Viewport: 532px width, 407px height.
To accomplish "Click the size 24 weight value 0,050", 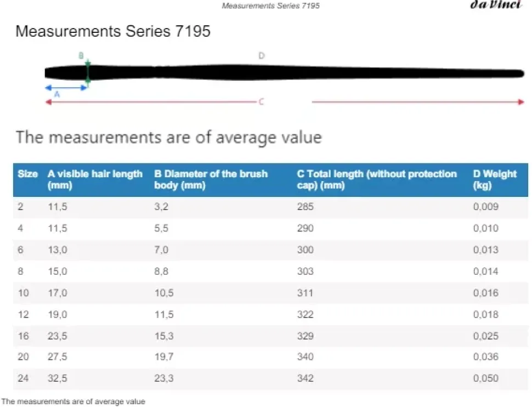I will [485, 378].
